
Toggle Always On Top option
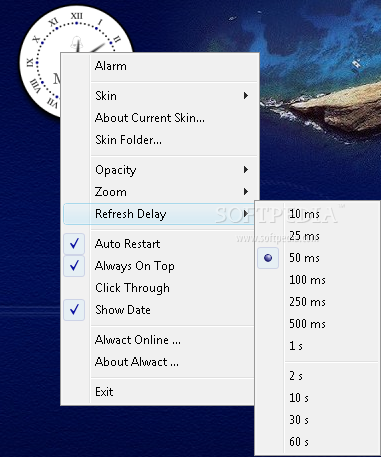point(159,266)
